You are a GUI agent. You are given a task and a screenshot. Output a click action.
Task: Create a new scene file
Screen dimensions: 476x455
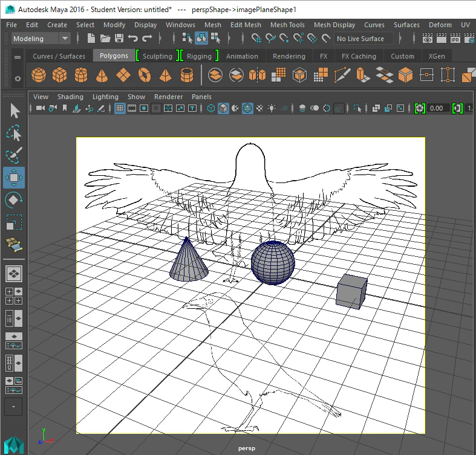[x=91, y=39]
